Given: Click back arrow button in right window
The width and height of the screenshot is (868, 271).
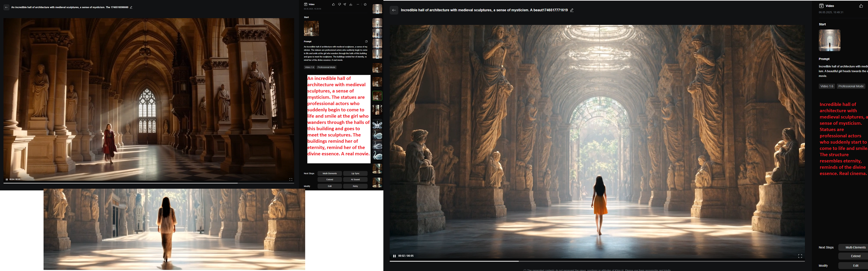Looking at the screenshot, I should click(394, 10).
